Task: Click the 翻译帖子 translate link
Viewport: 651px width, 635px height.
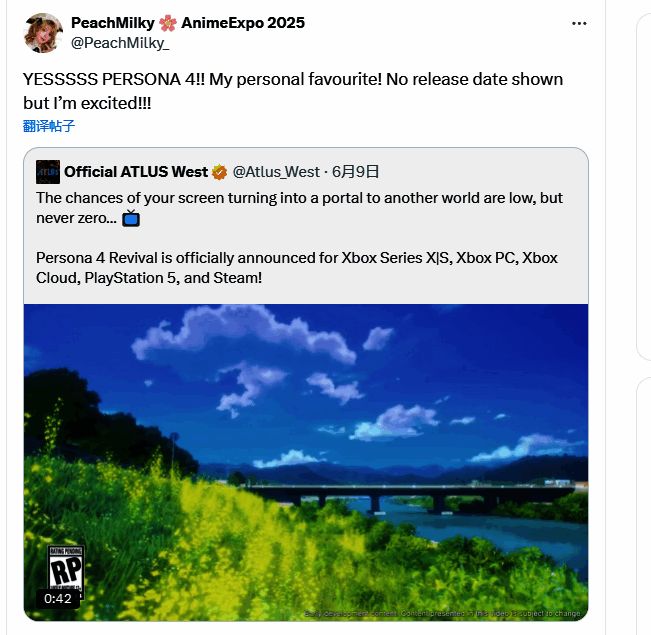Action: [49, 126]
